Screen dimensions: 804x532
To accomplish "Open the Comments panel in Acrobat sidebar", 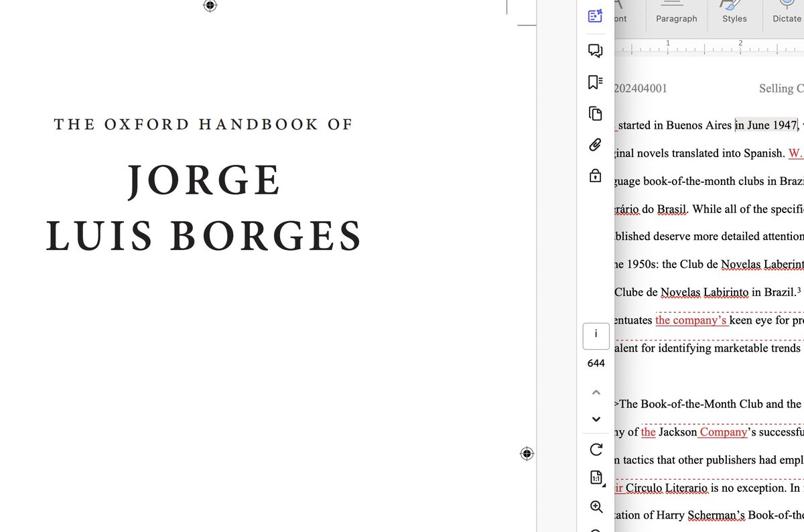I will click(595, 50).
